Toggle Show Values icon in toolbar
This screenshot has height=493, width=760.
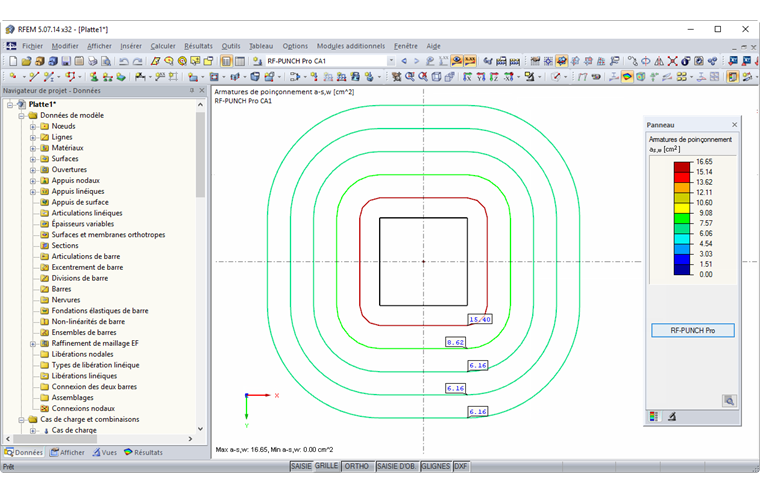[470, 61]
